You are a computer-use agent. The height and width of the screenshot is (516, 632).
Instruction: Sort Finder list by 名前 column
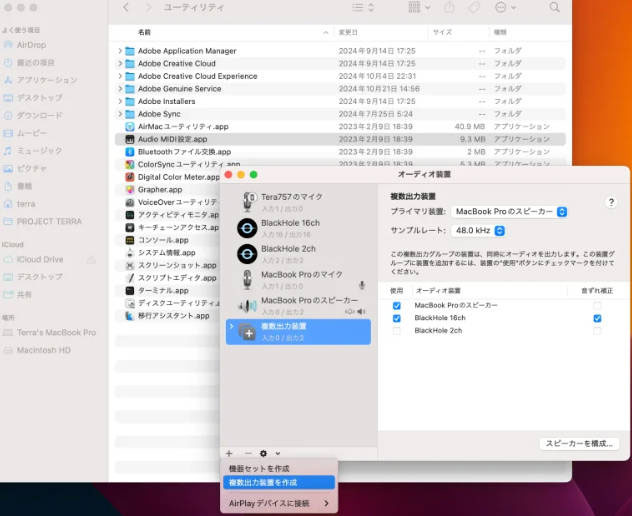[x=144, y=32]
